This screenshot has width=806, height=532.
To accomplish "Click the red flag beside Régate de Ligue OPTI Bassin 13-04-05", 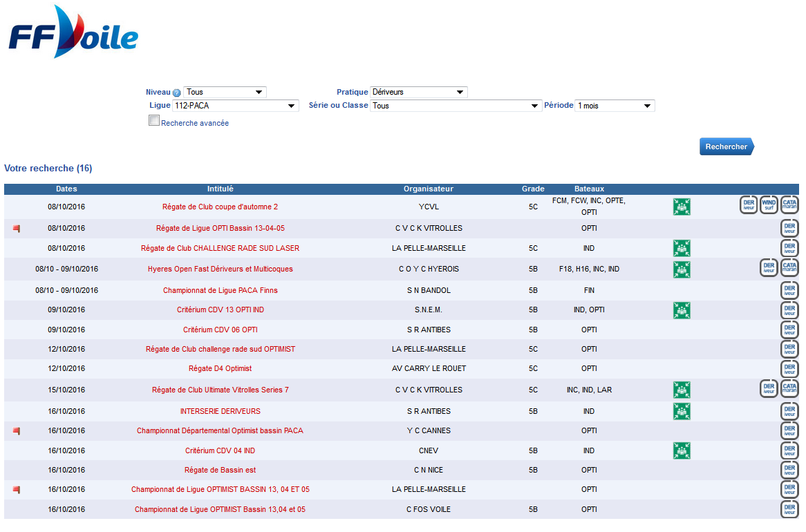I will pos(17,228).
